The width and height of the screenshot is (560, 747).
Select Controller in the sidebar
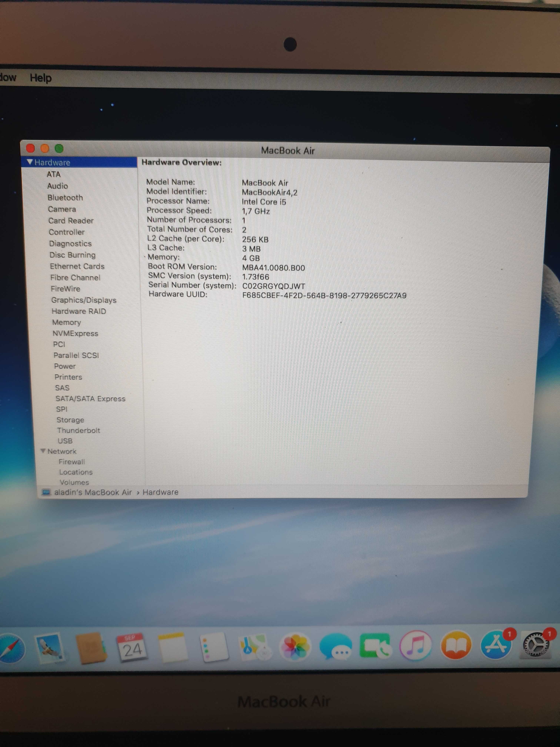tap(66, 232)
